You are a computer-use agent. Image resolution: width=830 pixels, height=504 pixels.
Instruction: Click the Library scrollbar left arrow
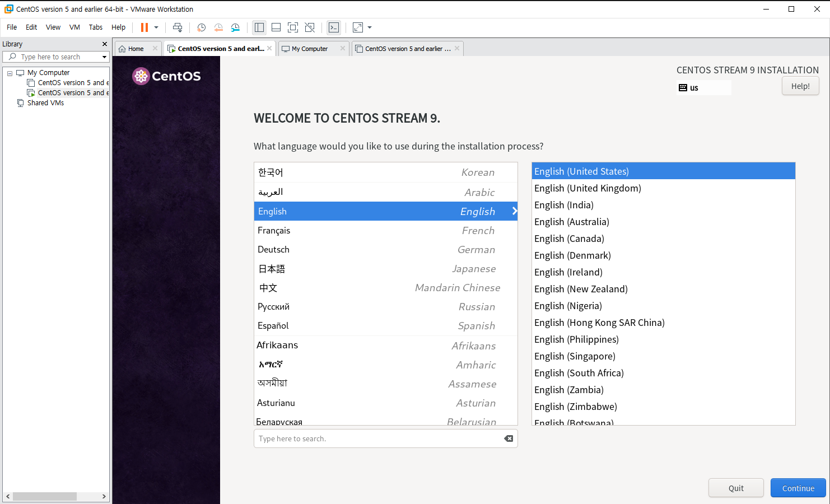pyautogui.click(x=8, y=496)
